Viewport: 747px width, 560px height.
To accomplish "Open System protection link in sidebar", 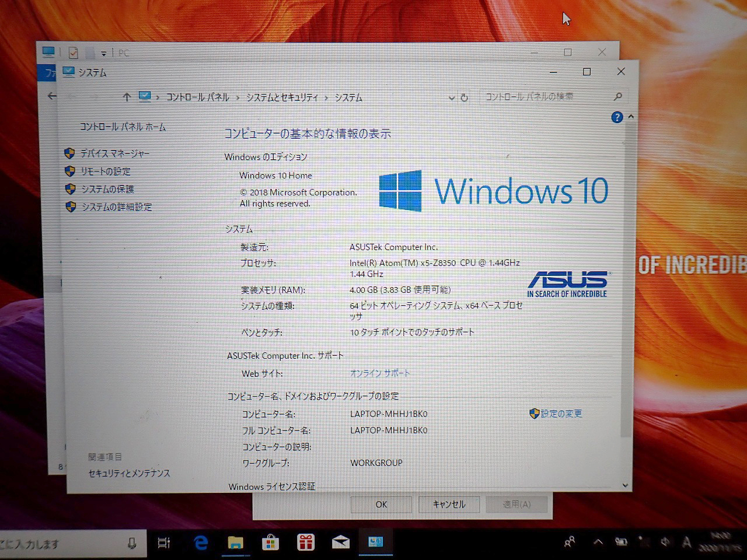I will (x=108, y=189).
